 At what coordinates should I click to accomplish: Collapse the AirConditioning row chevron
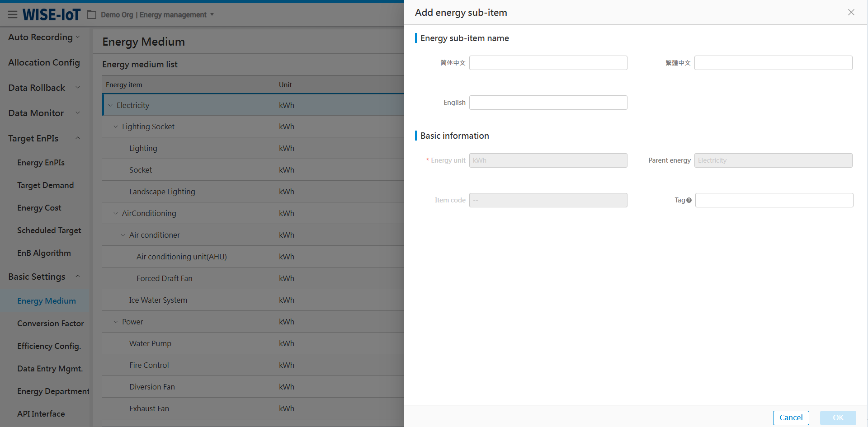[116, 213]
